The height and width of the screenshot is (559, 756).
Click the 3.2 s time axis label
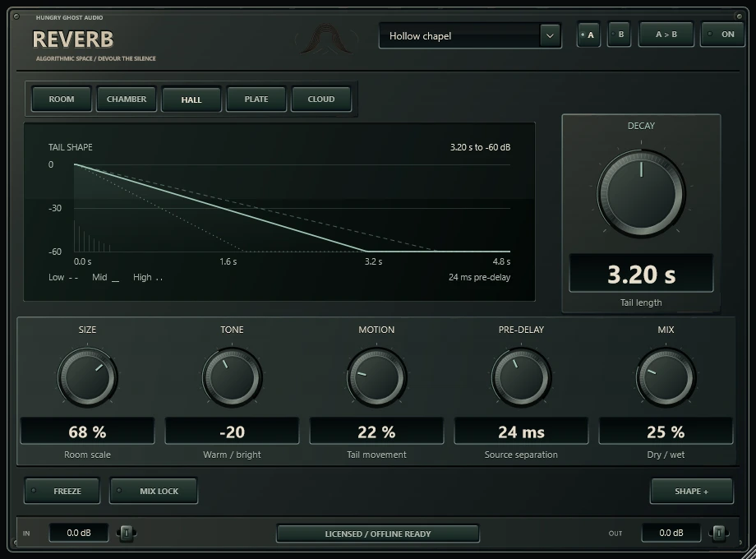[x=373, y=261]
